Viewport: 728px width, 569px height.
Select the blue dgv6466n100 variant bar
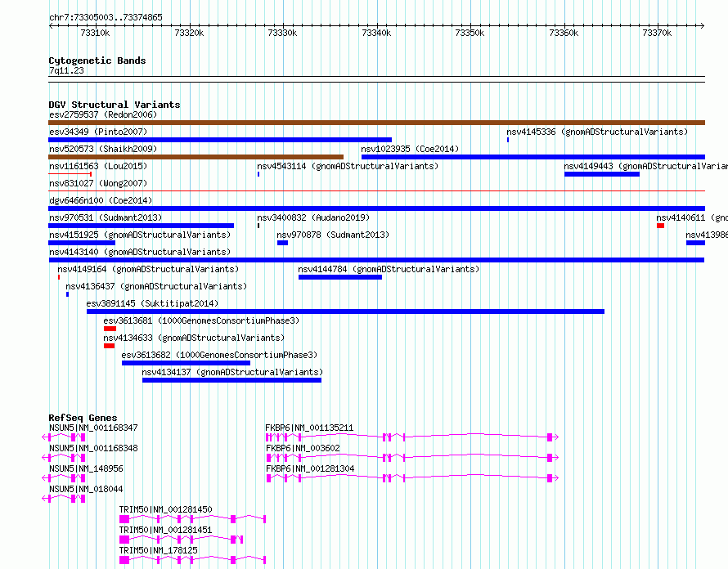click(x=376, y=208)
